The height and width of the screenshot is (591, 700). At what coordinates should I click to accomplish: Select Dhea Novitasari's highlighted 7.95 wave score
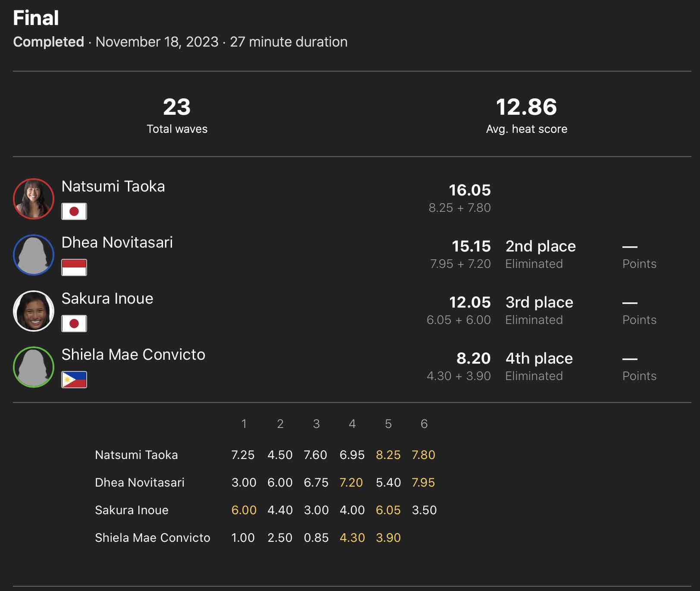coord(423,483)
